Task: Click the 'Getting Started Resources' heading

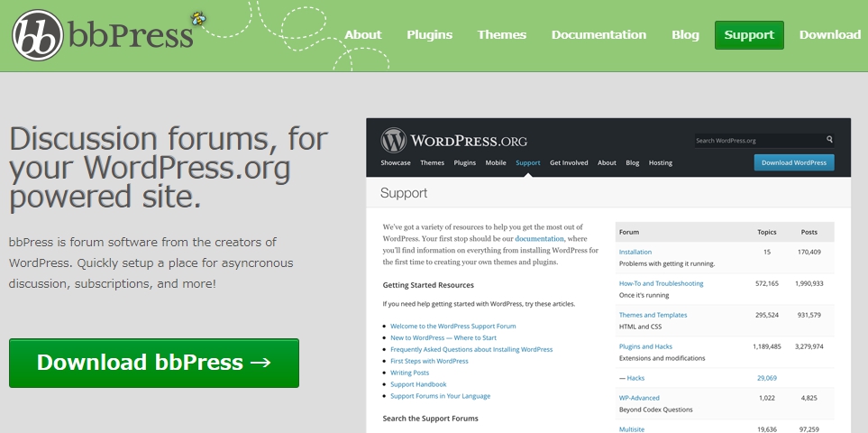Action: point(428,285)
